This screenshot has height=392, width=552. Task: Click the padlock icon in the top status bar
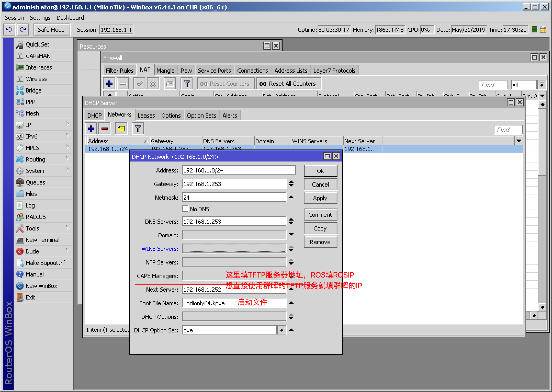point(543,30)
